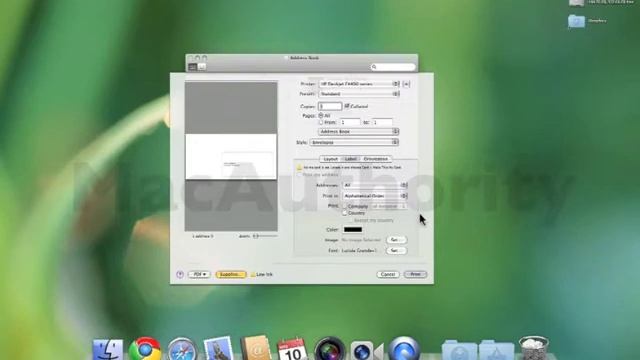Open Safari compass icon in Dock
Screen dimensions: 640x360
pos(182,349)
